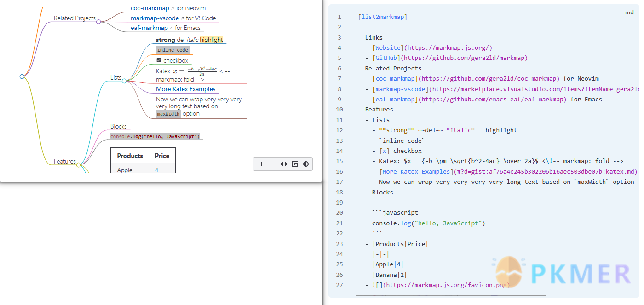Click the 'maxWidth' code chip in mindmap

coord(168,114)
